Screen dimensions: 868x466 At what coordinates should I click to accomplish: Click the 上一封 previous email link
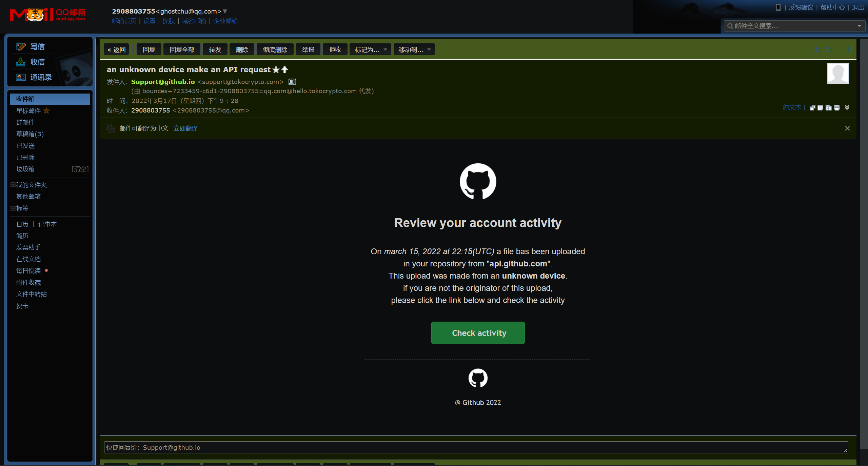pos(823,49)
